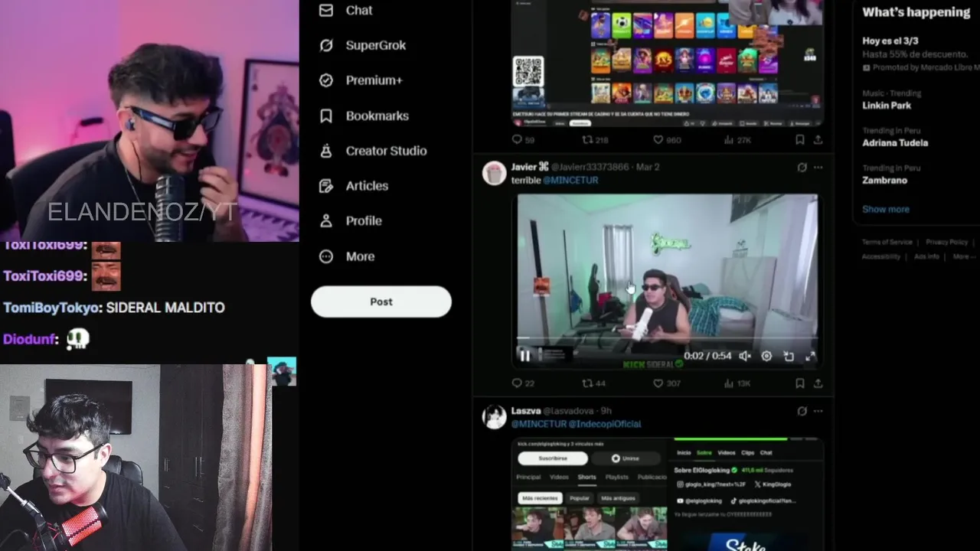Expand the More circle icon
The width and height of the screenshot is (980, 551).
tap(326, 256)
